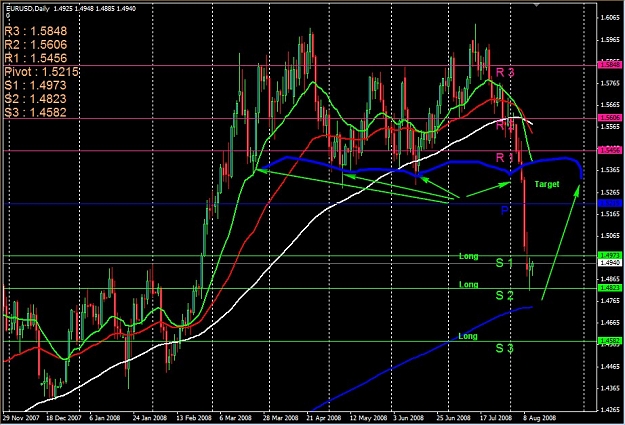The height and width of the screenshot is (425, 625).
Task: Click the '25 Jun 2008' date label
Action: point(454,418)
